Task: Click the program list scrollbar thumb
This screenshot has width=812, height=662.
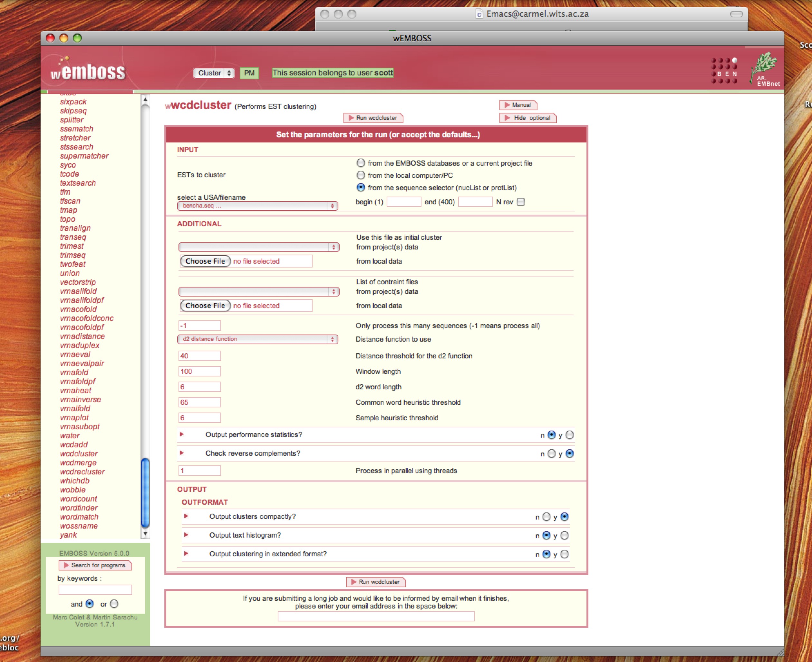Action: pyautogui.click(x=145, y=493)
